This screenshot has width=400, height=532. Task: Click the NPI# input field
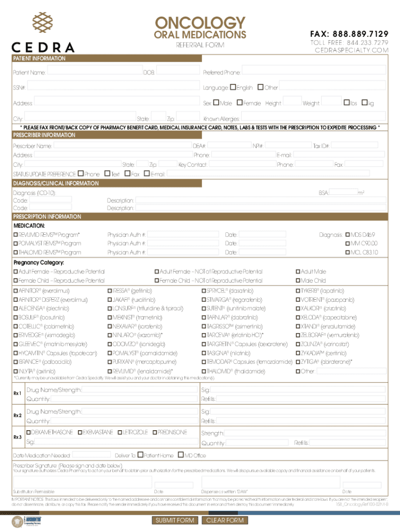(288, 145)
